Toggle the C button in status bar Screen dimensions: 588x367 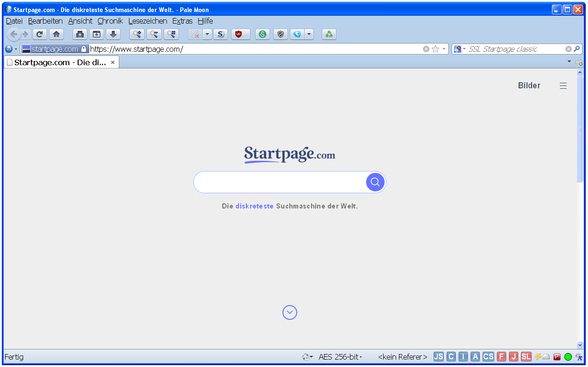point(451,357)
